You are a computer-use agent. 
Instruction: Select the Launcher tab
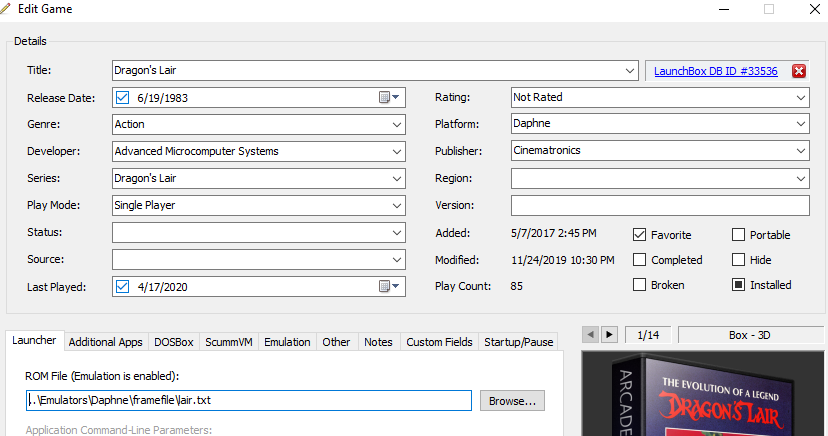point(34,340)
